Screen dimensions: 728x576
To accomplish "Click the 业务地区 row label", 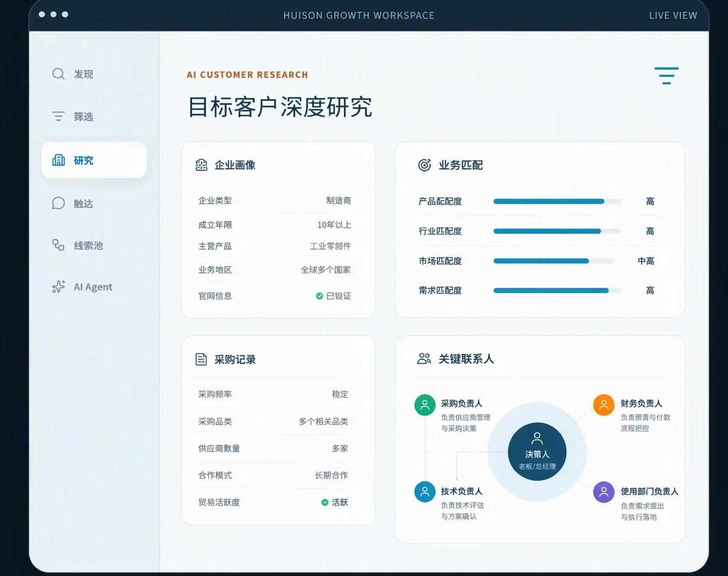I will click(x=215, y=270).
